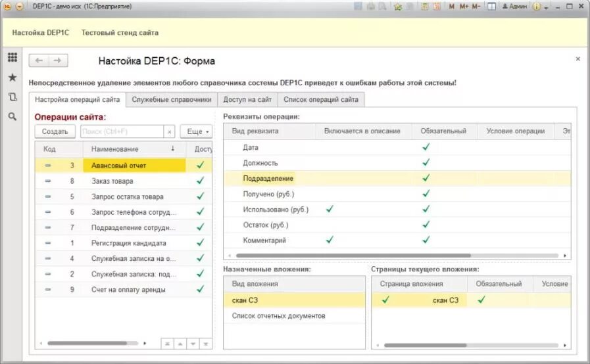Screen dimensions: 590x364
Task: Toggle Включается в описание for Комментарий
Action: pyautogui.click(x=330, y=240)
